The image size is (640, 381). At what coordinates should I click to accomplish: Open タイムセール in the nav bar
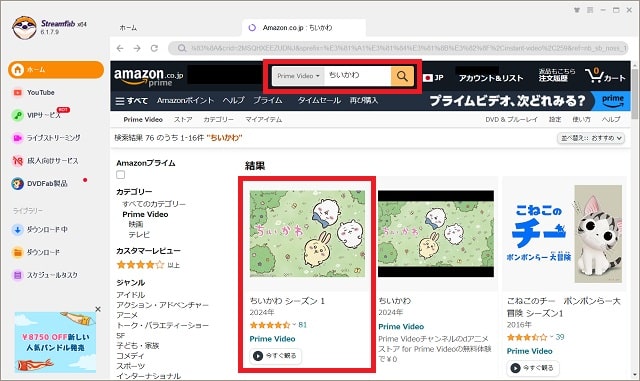click(x=319, y=100)
